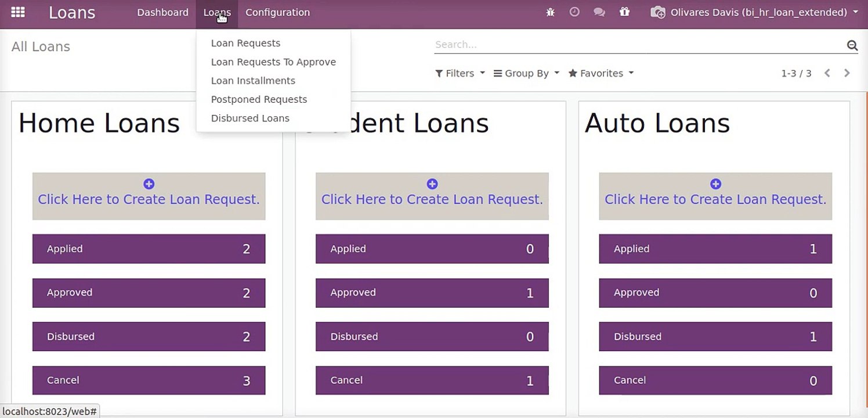The height and width of the screenshot is (418, 868).
Task: Click plus icon on Home Loans card
Action: pyautogui.click(x=149, y=184)
